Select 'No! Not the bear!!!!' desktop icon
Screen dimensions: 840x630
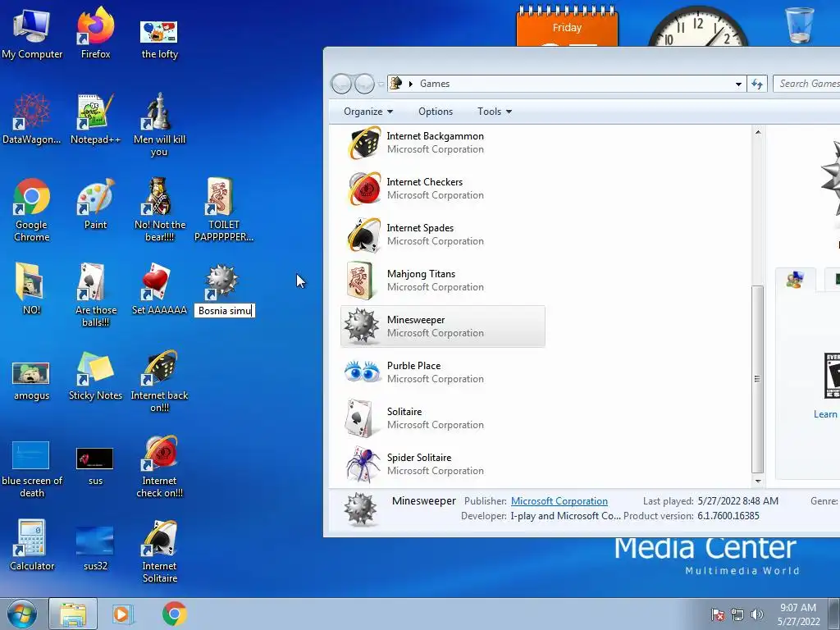[x=159, y=210]
